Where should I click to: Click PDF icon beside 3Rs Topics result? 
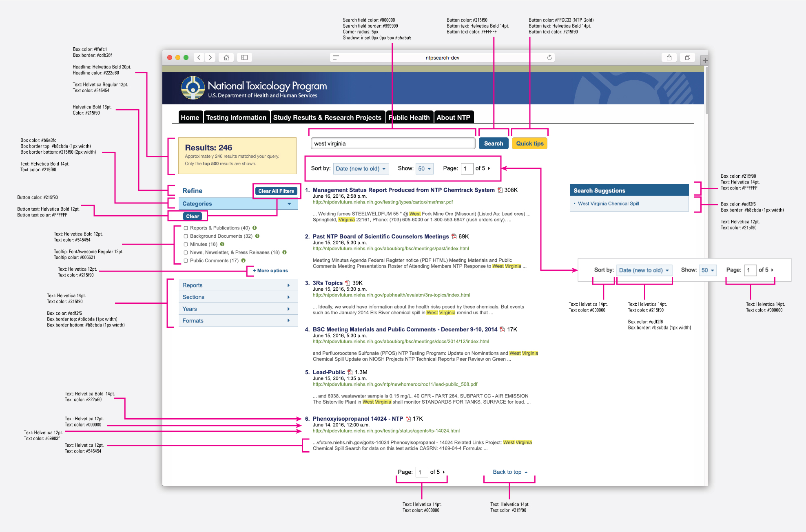click(x=348, y=283)
